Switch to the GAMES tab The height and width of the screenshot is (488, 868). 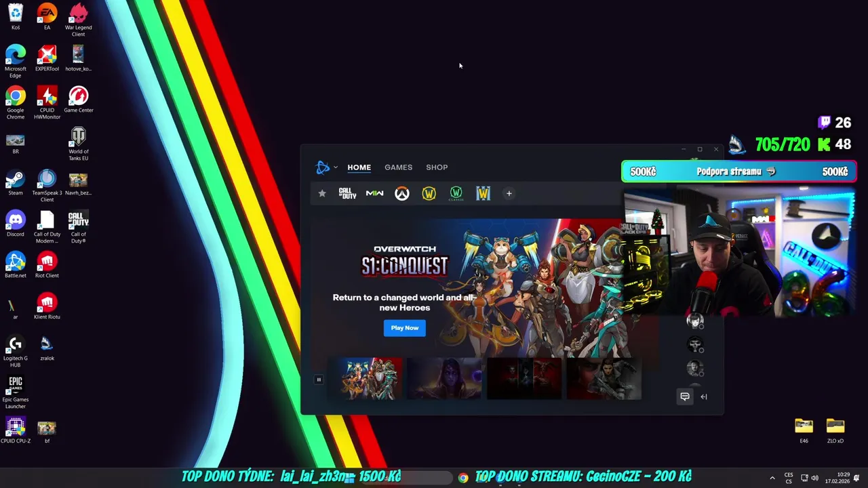tap(398, 167)
